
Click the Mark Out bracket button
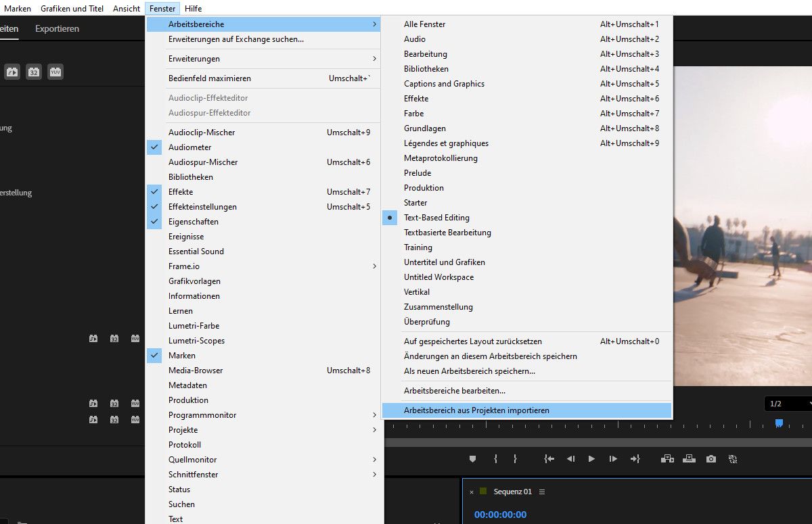click(x=515, y=458)
